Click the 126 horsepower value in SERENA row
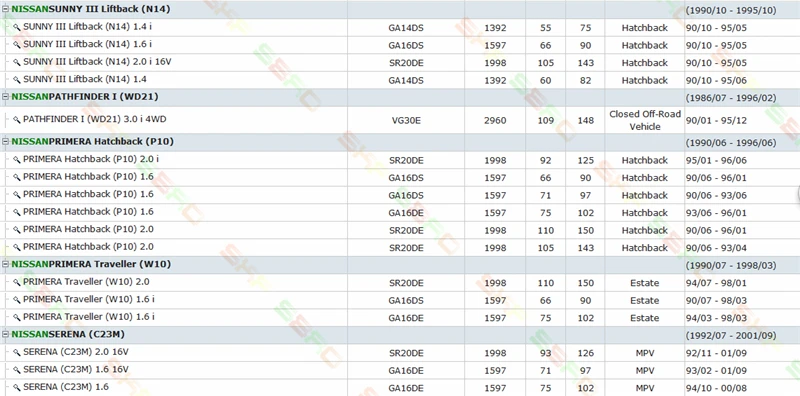The width and height of the screenshot is (800, 396). point(586,353)
